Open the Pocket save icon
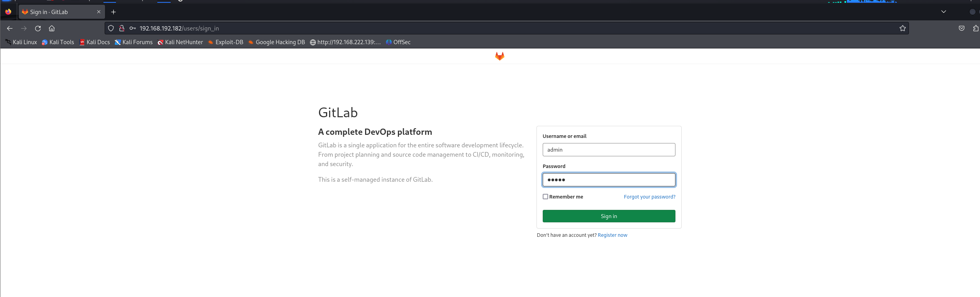 [x=962, y=28]
